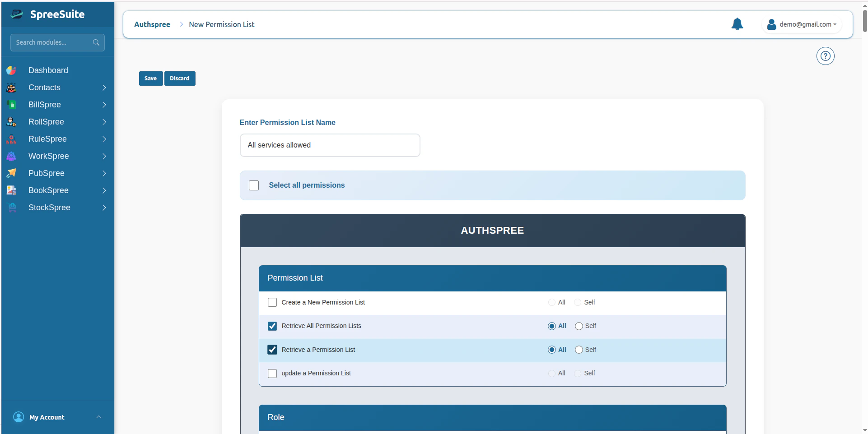The width and height of the screenshot is (868, 434).
Task: Open notifications bell
Action: click(737, 24)
